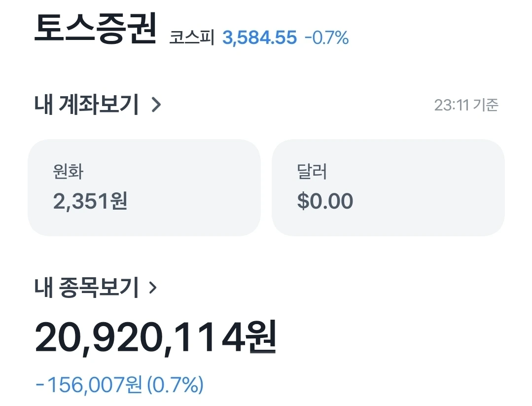532x406 pixels.
Task: Tap the 원 suffix after 20,920,114
Action: [262, 338]
